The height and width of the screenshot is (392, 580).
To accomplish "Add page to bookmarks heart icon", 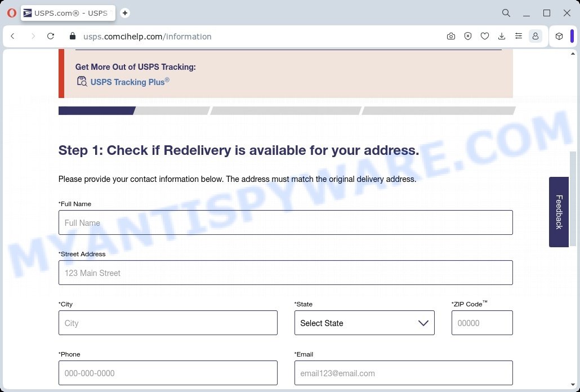I will click(485, 36).
